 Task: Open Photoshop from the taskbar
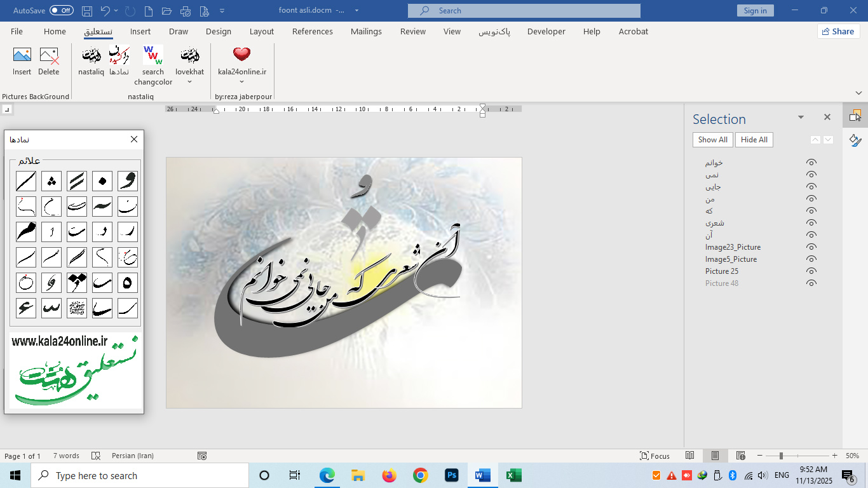[451, 475]
